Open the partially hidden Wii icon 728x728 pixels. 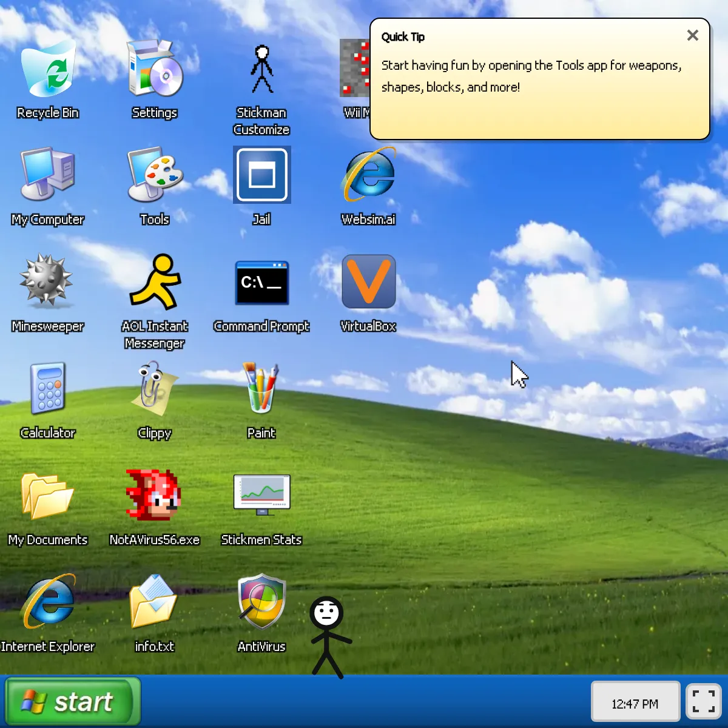coord(355,69)
